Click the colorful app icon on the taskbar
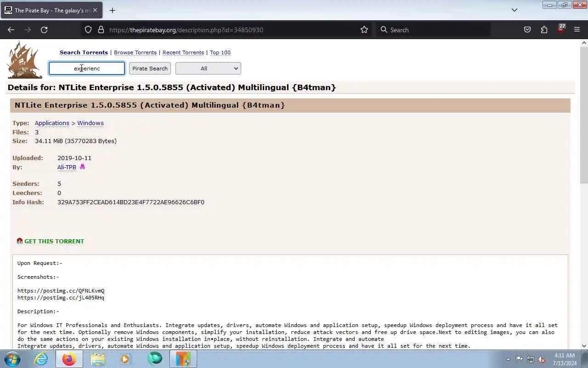 183,359
